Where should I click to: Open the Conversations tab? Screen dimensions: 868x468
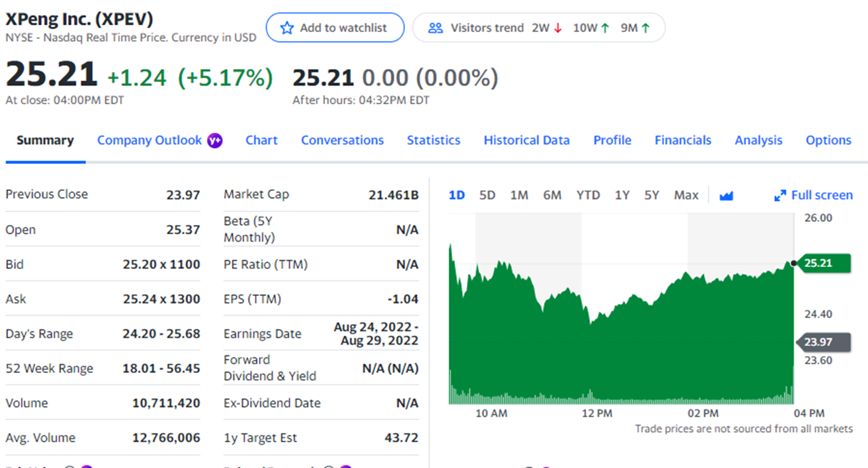click(x=342, y=141)
